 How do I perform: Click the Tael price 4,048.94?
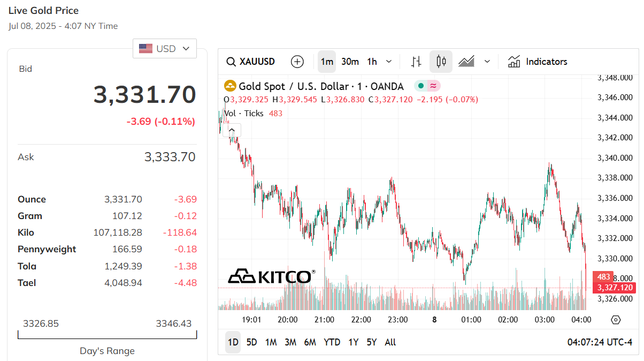[x=123, y=283]
